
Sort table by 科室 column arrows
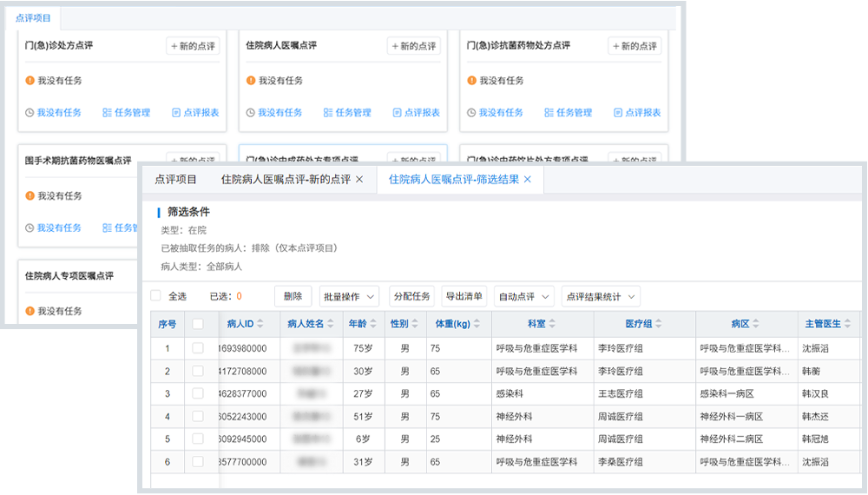click(554, 324)
